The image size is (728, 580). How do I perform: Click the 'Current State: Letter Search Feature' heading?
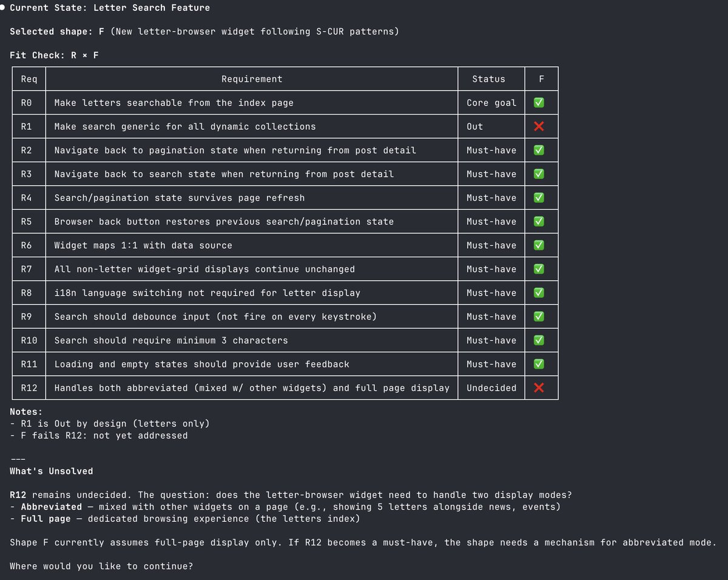[x=110, y=8]
